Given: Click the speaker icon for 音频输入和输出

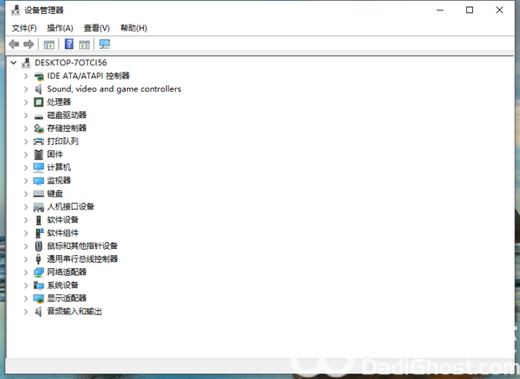Looking at the screenshot, I should tap(39, 311).
